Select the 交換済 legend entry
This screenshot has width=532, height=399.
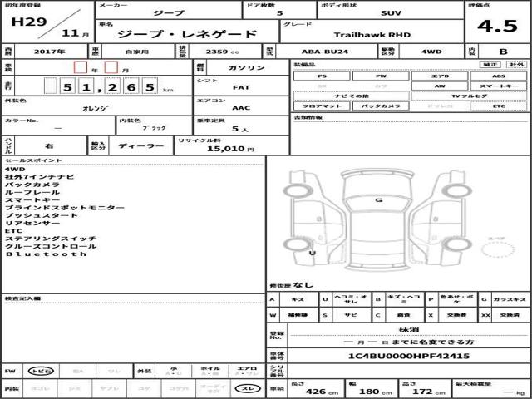pyautogui.click(x=510, y=315)
